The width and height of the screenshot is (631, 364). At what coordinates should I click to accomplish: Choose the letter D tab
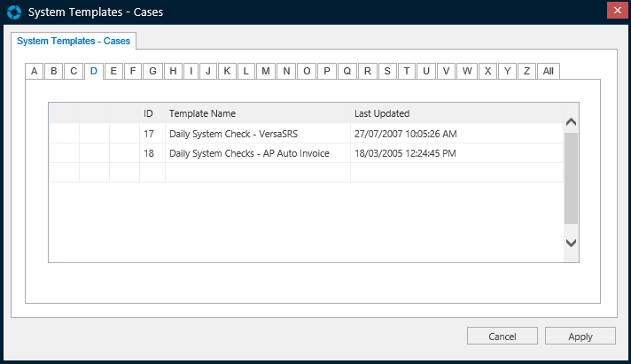(x=93, y=71)
